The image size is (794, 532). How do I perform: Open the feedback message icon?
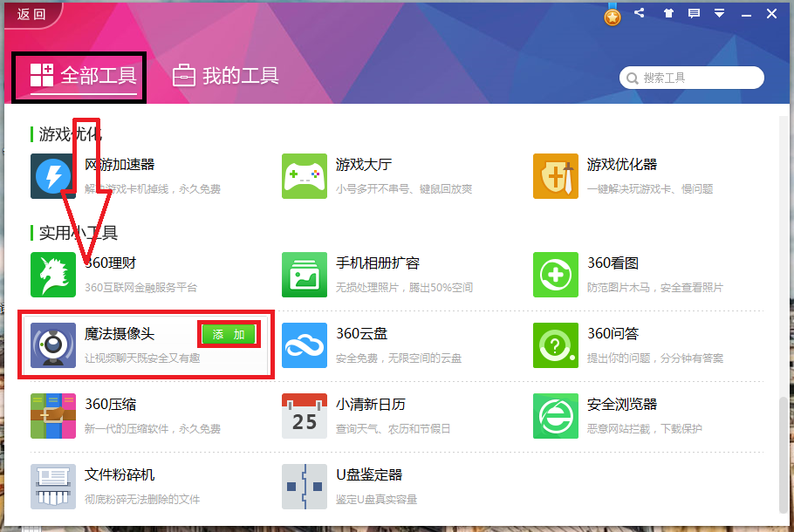[694, 13]
